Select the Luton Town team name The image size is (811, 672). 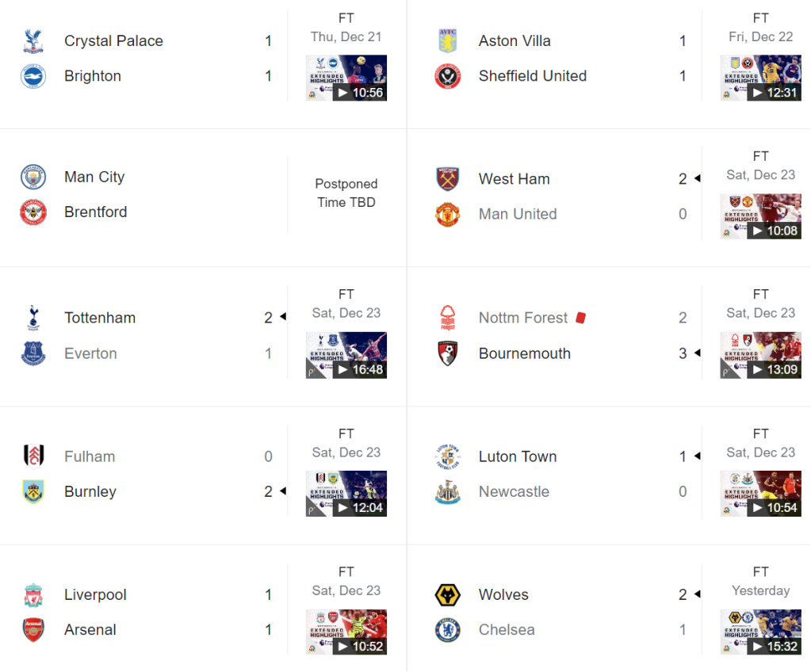click(518, 456)
